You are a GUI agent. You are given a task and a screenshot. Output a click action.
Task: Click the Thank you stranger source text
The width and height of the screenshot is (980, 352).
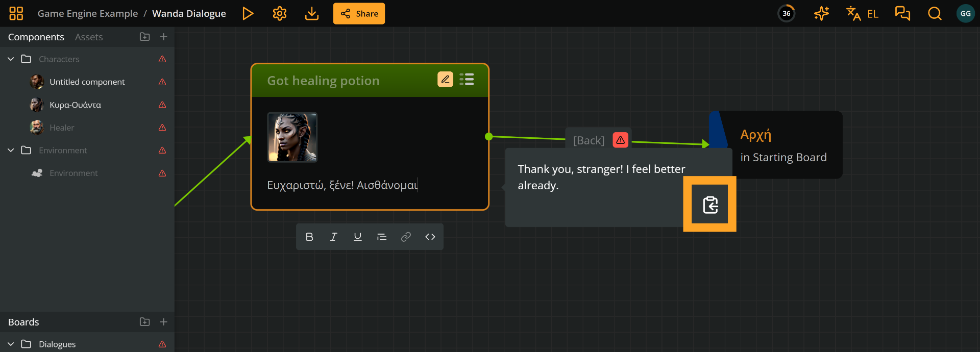coord(601,177)
